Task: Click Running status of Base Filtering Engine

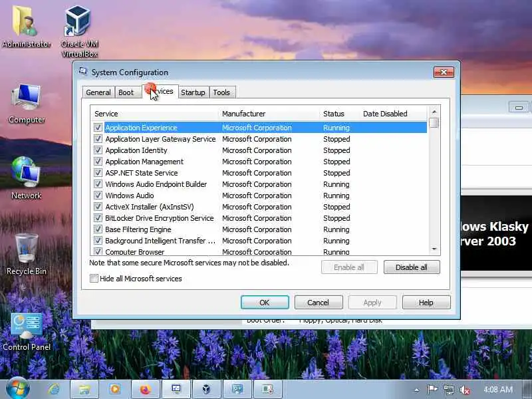Action: pos(336,229)
